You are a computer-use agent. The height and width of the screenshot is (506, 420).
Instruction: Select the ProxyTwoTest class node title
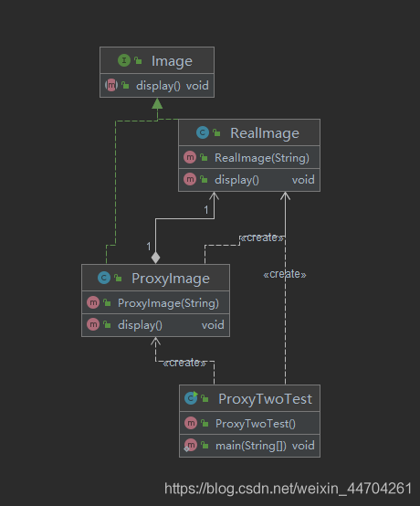click(x=265, y=399)
